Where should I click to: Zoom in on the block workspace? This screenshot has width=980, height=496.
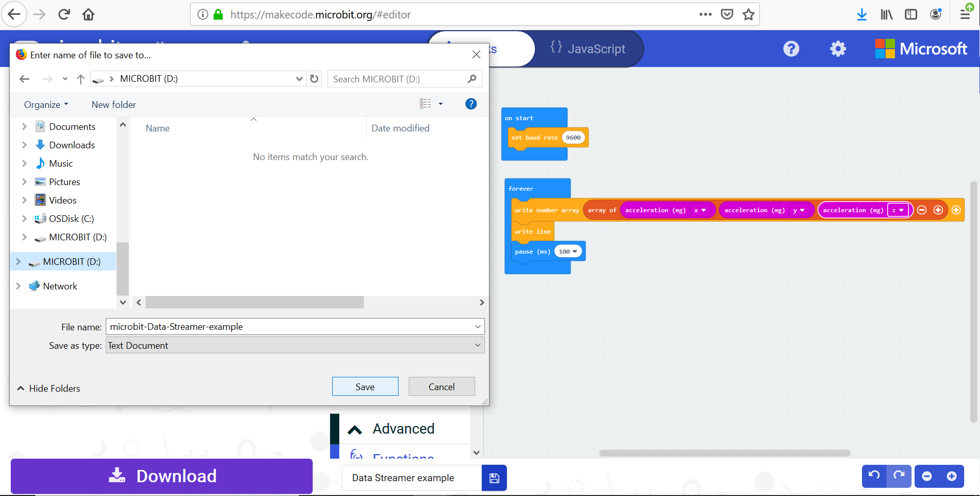coord(952,476)
